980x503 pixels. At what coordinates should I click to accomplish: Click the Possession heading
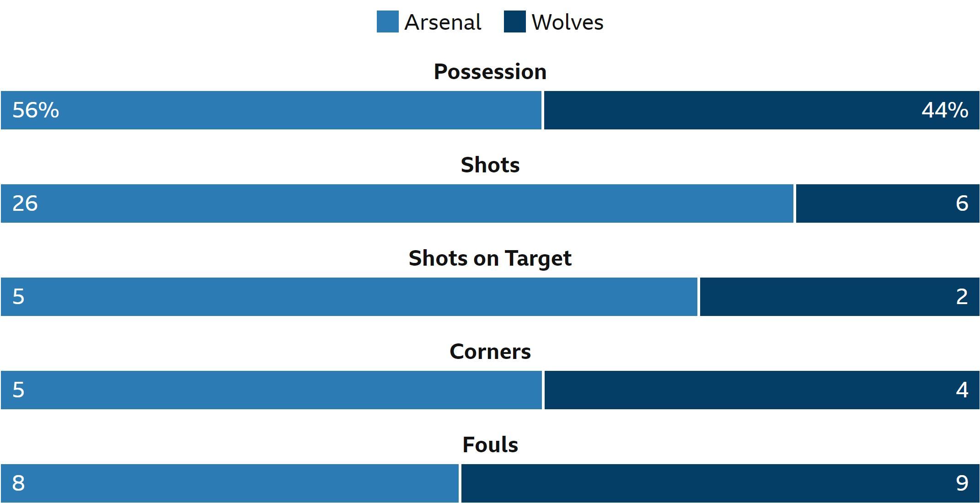[490, 72]
